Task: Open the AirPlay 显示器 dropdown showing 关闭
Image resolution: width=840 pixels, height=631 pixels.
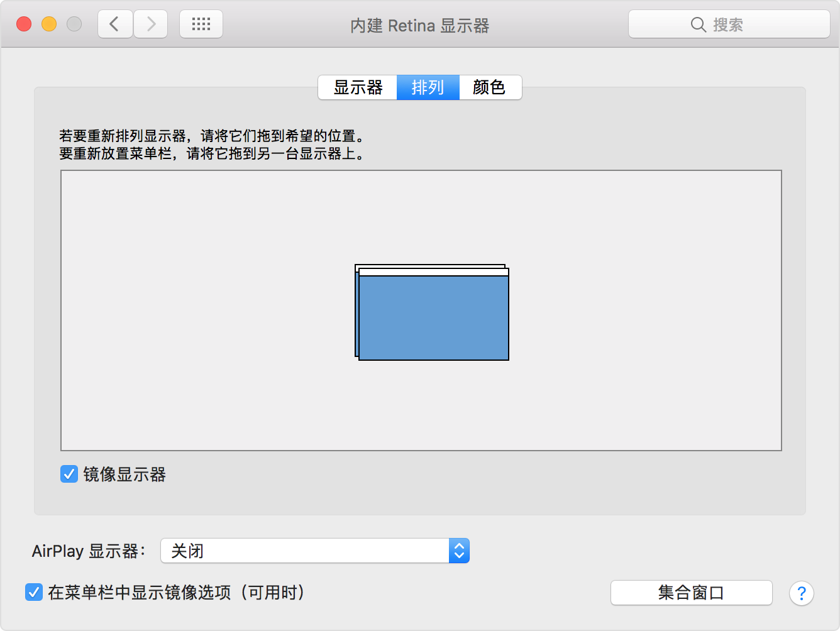Action: [x=315, y=551]
